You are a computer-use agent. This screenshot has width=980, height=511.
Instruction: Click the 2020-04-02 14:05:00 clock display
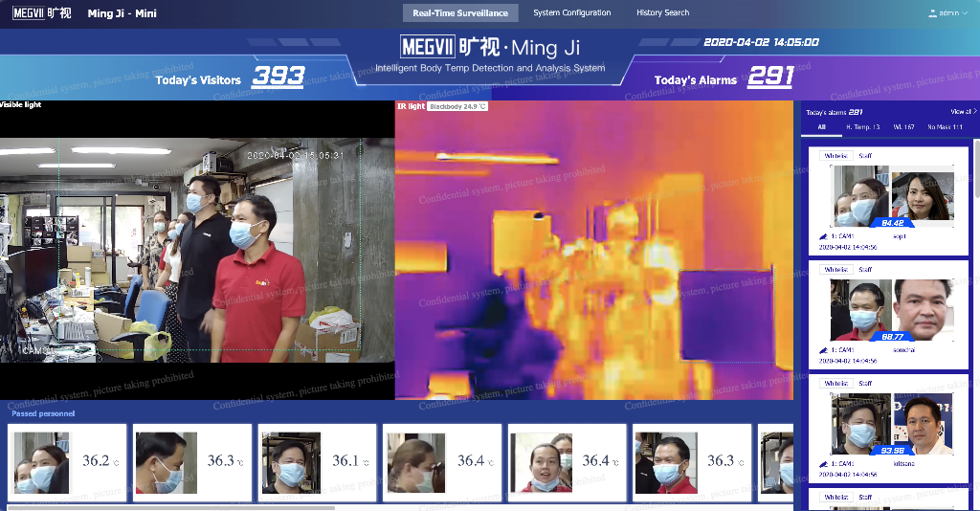point(761,42)
